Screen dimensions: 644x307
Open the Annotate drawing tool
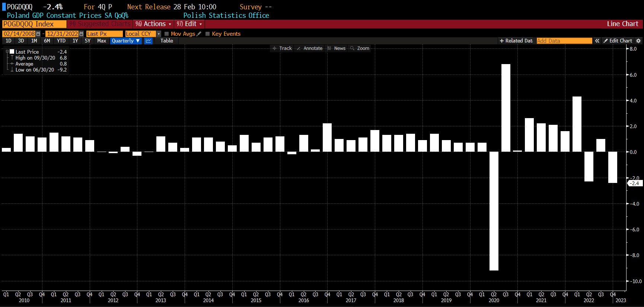309,48
